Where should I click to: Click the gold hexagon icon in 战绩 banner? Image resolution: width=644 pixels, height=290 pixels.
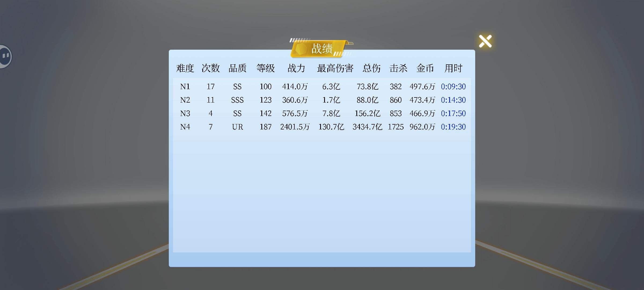click(x=301, y=49)
